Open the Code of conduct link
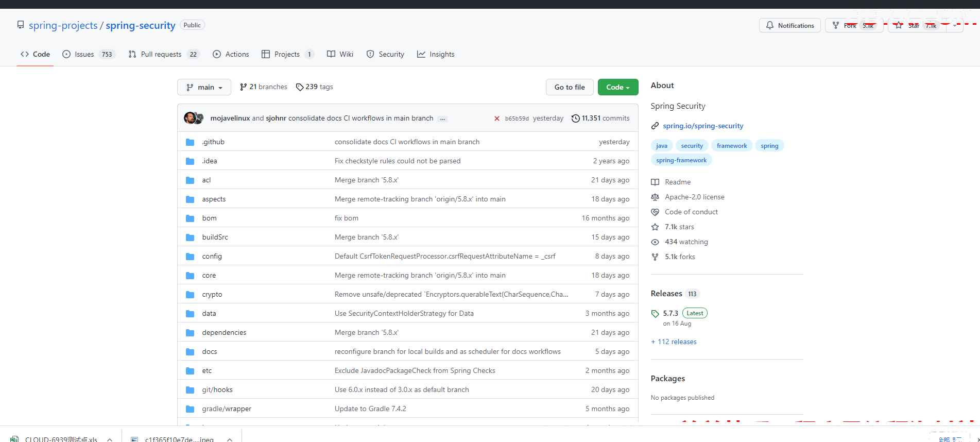The image size is (980, 442). [691, 212]
